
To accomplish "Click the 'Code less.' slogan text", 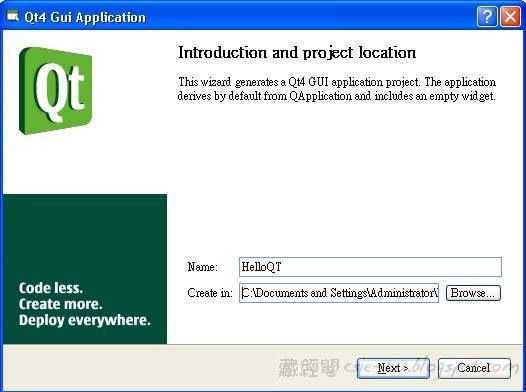I will tap(51, 288).
